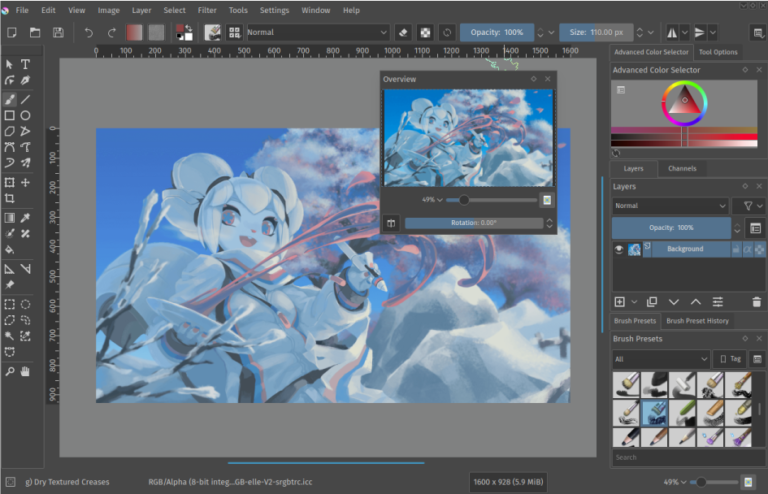Select the Text tool
The width and height of the screenshot is (768, 494).
(x=25, y=64)
